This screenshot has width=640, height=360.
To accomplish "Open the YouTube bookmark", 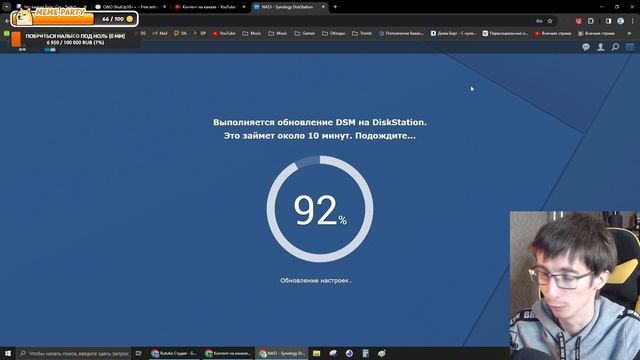I will point(224,33).
